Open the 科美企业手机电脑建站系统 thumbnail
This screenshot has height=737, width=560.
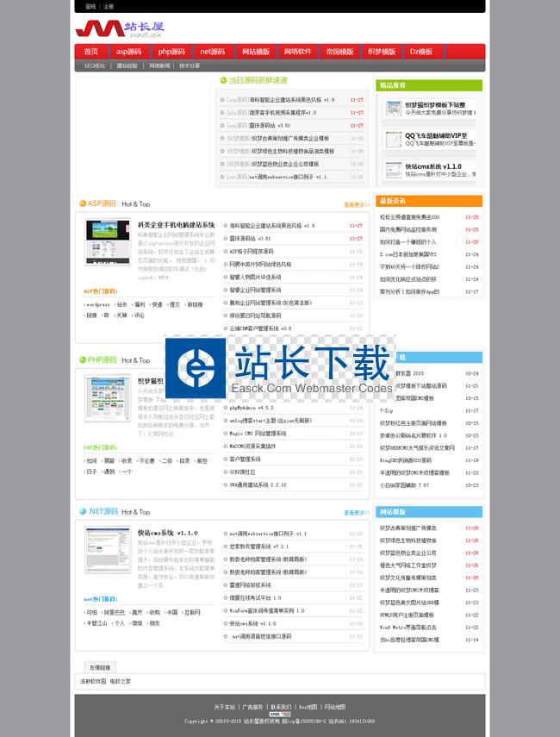coord(108,241)
